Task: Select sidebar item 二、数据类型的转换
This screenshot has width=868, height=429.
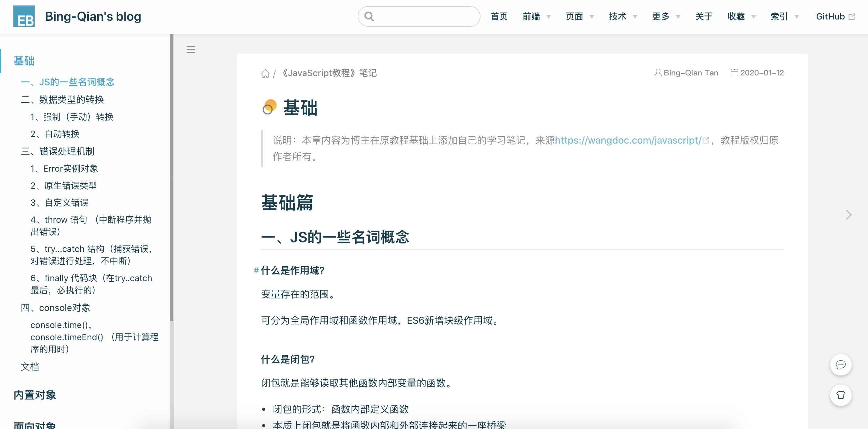Action: pyautogui.click(x=62, y=99)
